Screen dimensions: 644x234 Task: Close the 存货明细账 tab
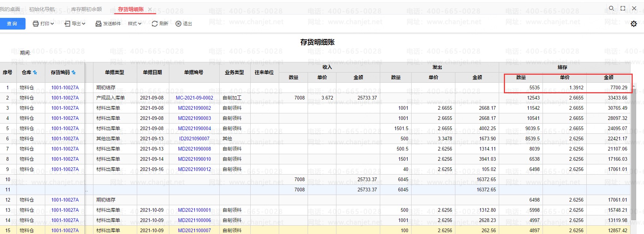coord(150,9)
